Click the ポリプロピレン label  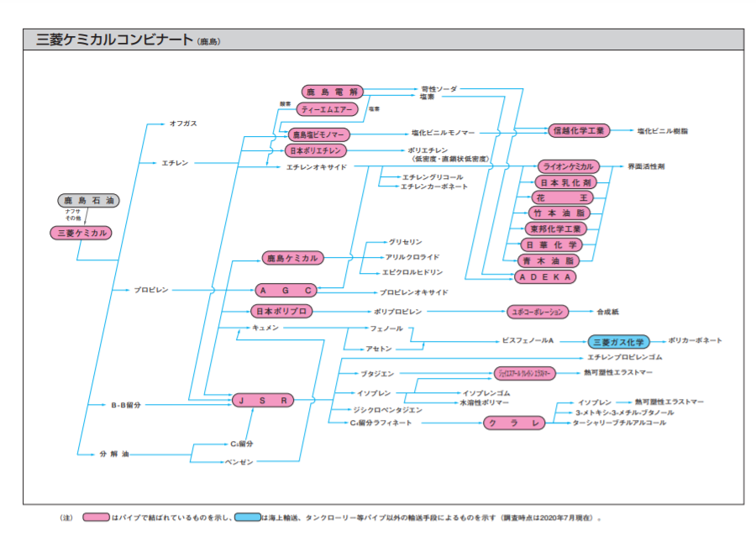[398, 312]
